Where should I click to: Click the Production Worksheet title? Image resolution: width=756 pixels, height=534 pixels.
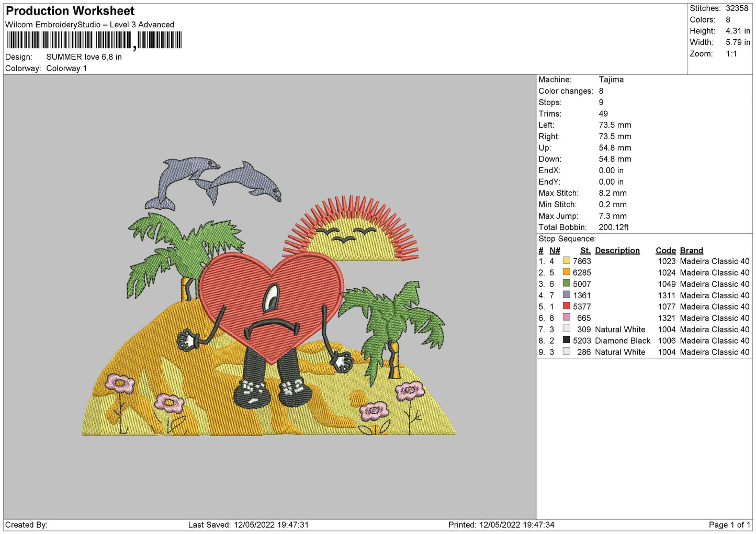70,11
